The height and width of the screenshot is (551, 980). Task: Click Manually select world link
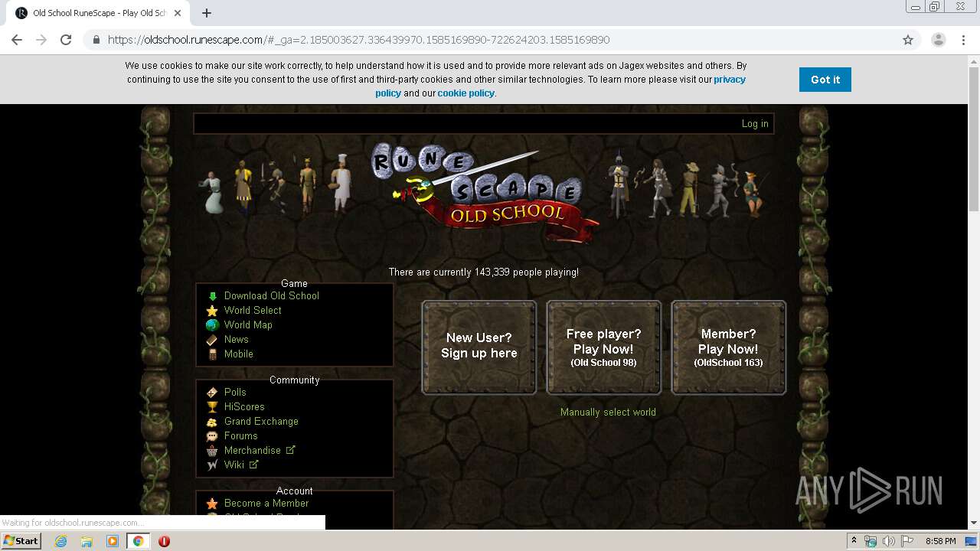pyautogui.click(x=608, y=412)
